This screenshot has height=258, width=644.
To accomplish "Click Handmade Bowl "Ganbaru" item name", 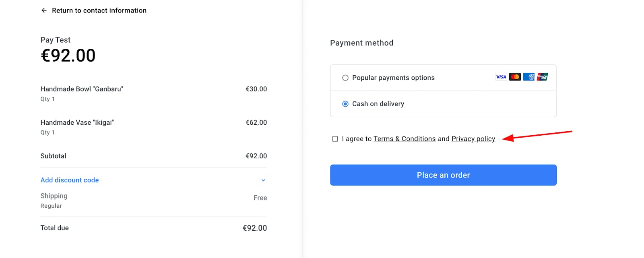I will point(82,89).
